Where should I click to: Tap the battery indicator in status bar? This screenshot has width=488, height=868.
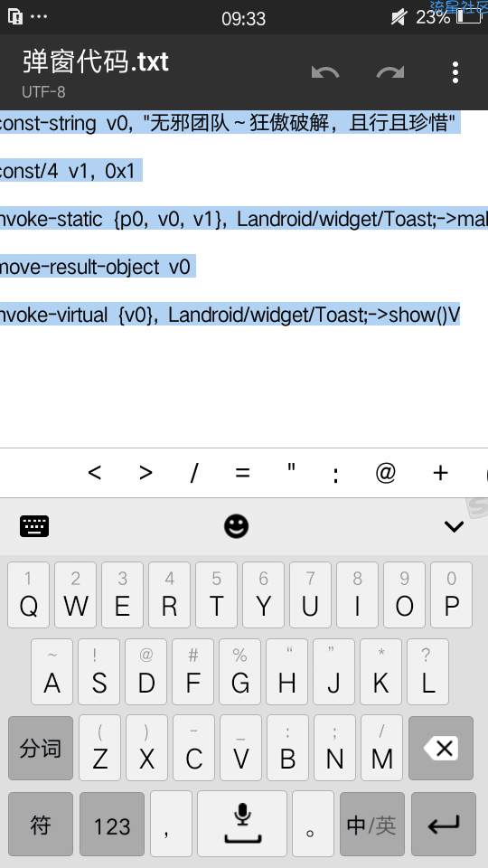[x=469, y=16]
